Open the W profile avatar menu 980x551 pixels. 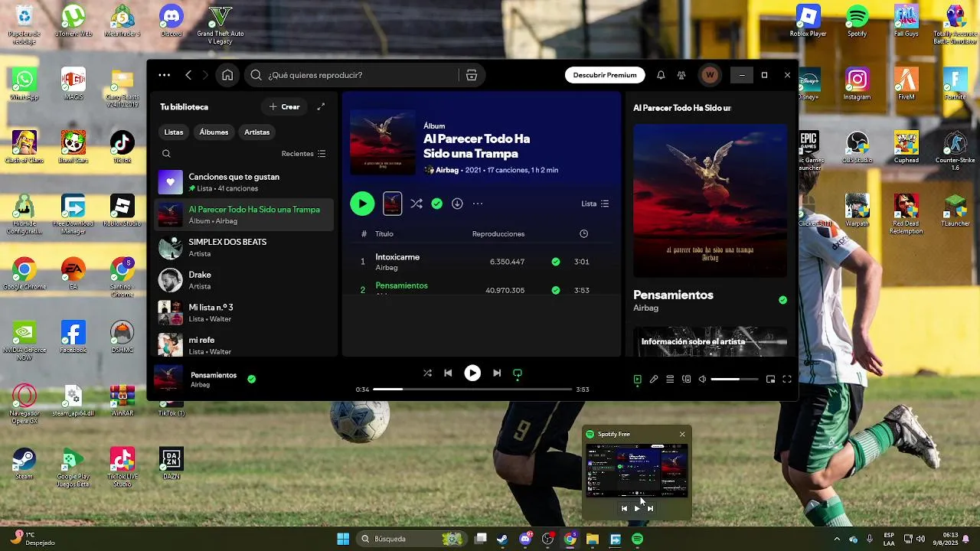tap(710, 75)
